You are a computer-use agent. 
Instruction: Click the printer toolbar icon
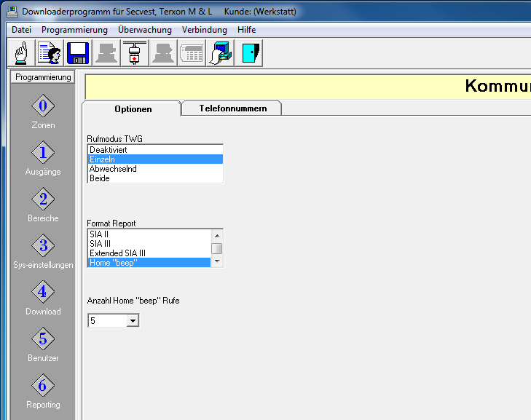[221, 54]
